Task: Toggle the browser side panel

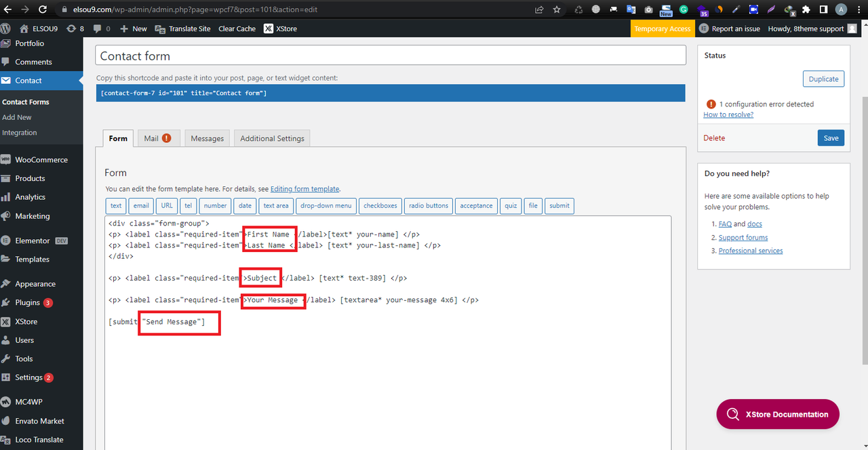Action: click(823, 9)
